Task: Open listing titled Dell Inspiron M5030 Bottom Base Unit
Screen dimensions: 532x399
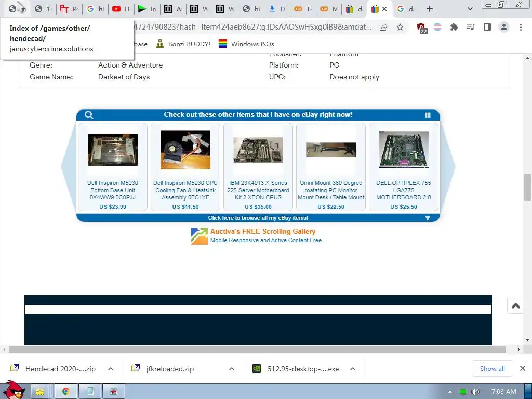Action: click(x=113, y=190)
